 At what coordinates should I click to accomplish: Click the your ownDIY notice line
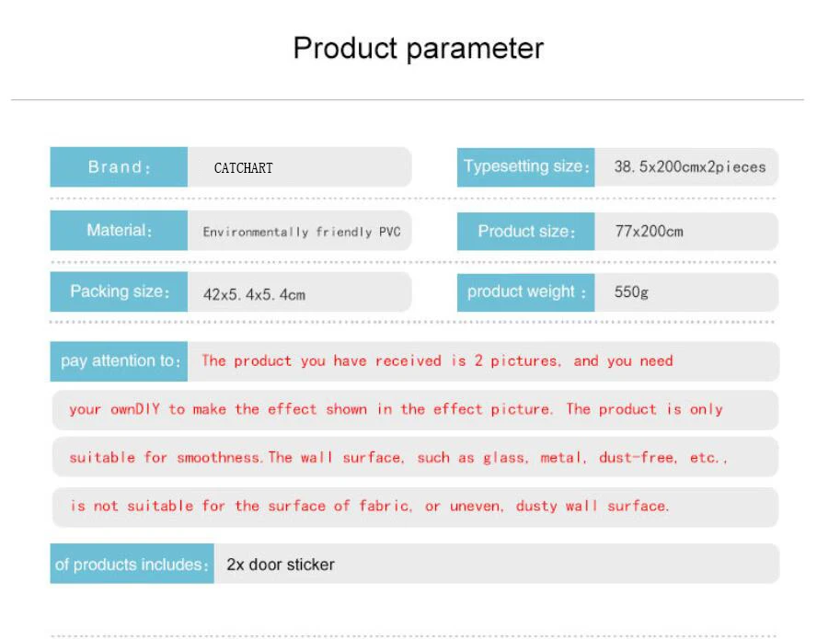pos(396,409)
